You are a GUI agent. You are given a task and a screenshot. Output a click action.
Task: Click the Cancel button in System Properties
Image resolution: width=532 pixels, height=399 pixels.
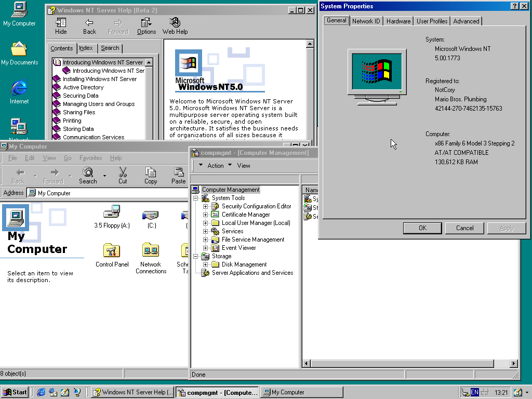pyautogui.click(x=464, y=228)
